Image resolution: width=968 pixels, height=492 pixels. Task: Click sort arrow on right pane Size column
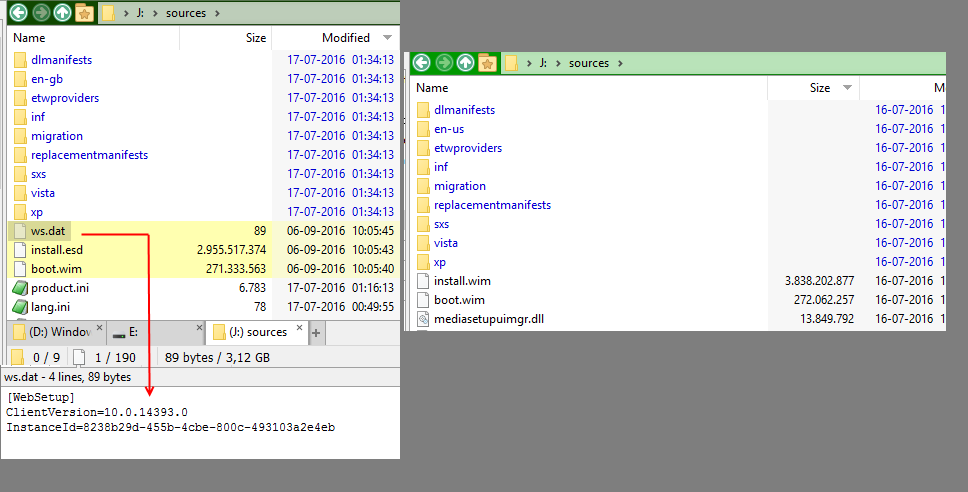[847, 88]
